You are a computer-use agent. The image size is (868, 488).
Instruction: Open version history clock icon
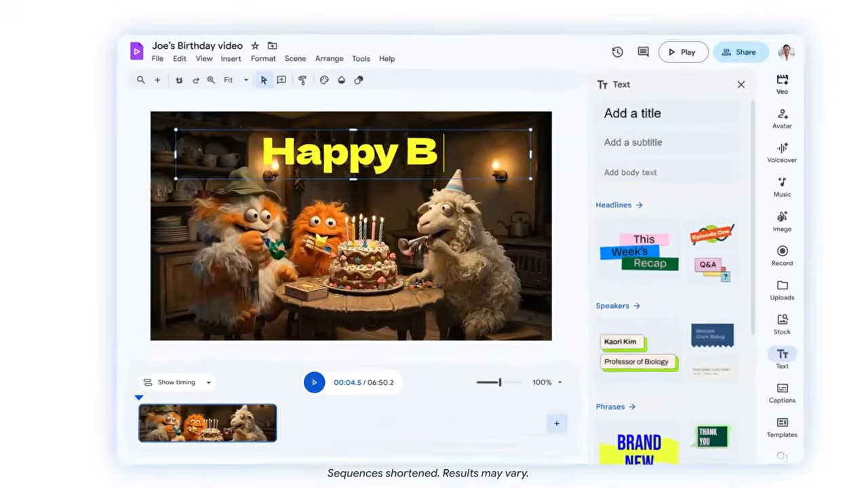point(617,52)
